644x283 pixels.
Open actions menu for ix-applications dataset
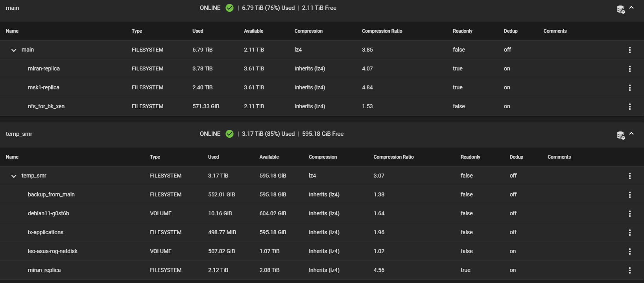coord(629,233)
